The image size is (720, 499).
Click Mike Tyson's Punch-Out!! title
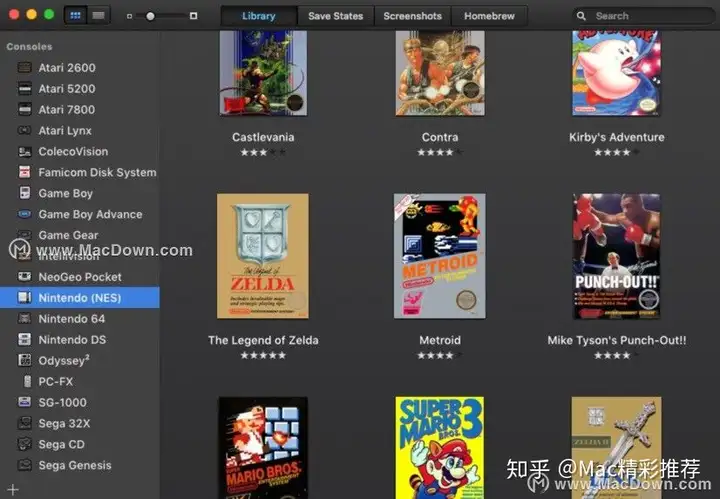click(x=617, y=340)
